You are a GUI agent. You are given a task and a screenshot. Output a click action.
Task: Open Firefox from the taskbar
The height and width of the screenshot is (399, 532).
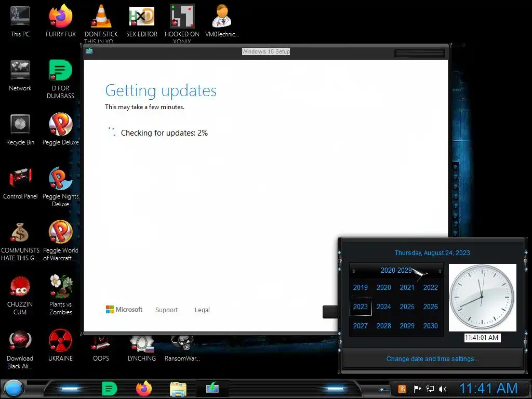pyautogui.click(x=144, y=389)
